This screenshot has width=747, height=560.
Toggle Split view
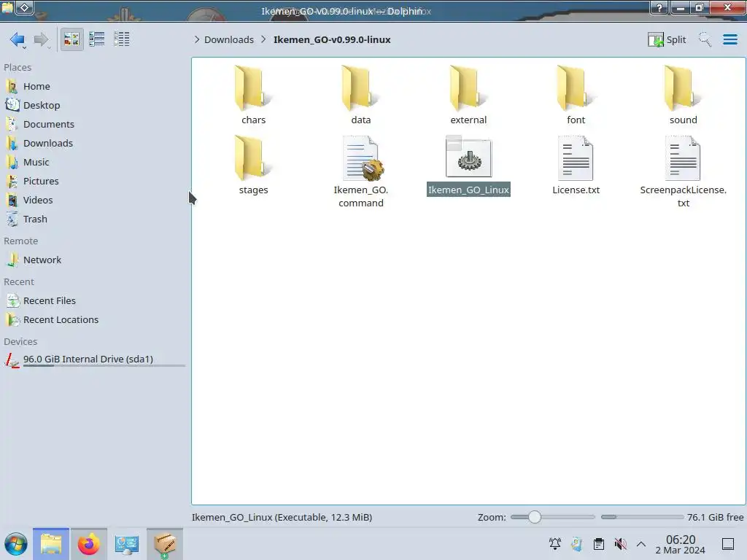pyautogui.click(x=667, y=39)
